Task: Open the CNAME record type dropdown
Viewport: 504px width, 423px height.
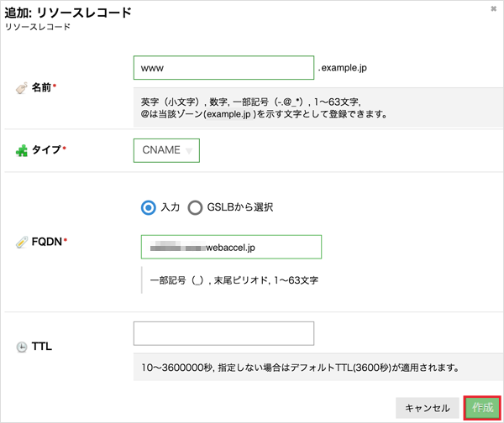Action: click(166, 150)
